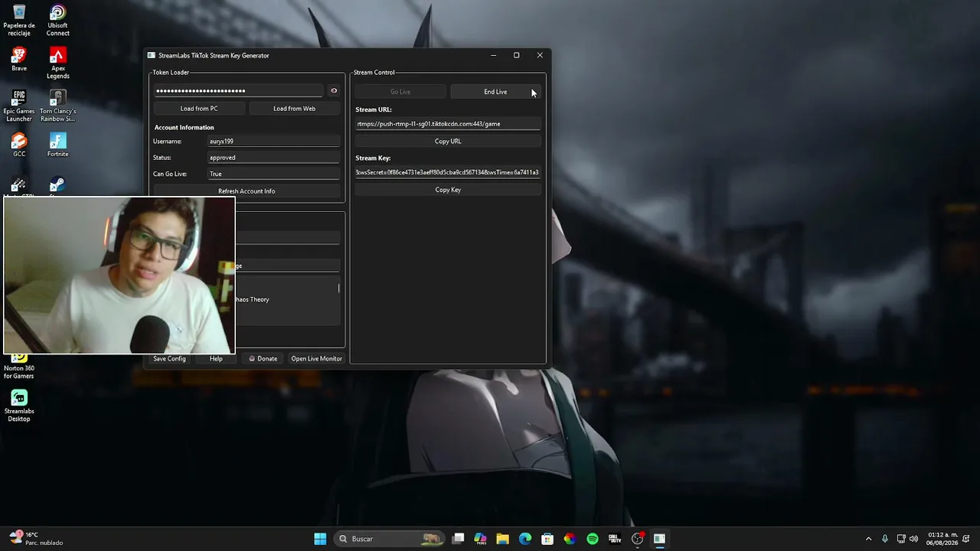Click the Can Go Live field showing True
This screenshot has width=980, height=551.
pos(274,174)
